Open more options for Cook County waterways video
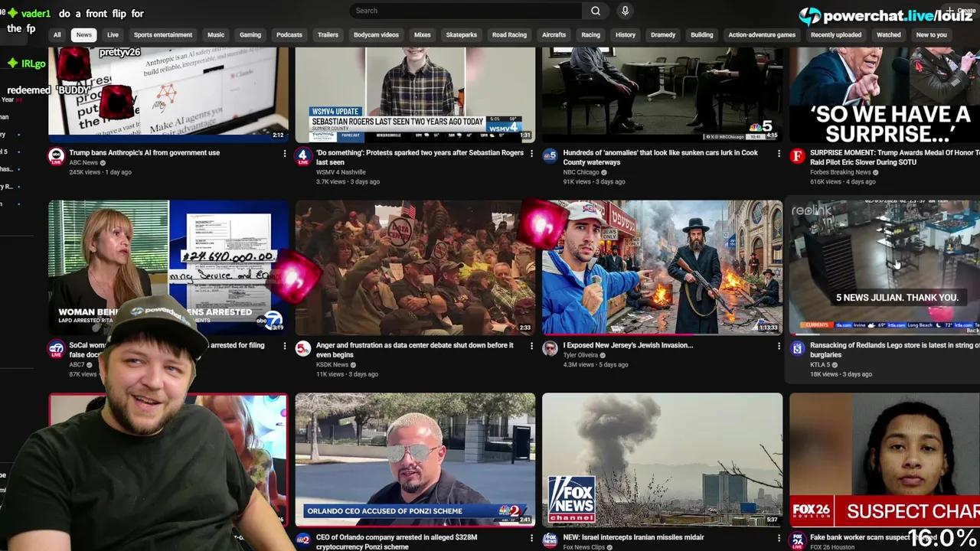This screenshot has height=551, width=980. click(779, 154)
